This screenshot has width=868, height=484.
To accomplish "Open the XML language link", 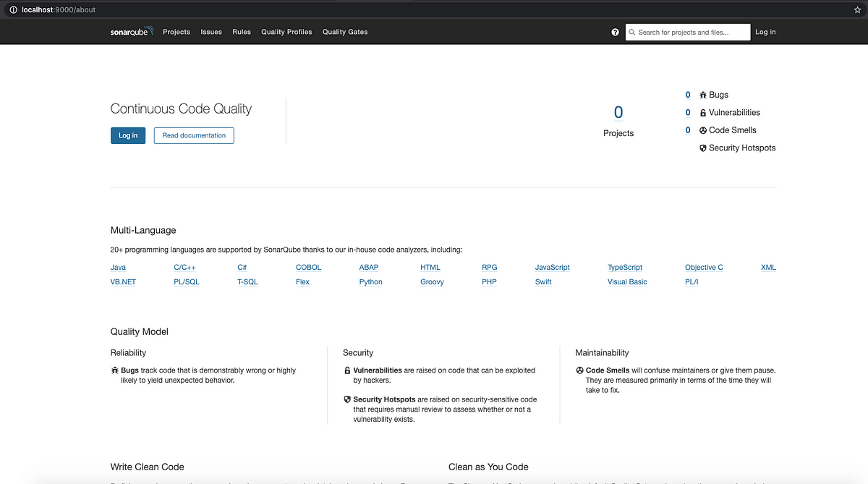I will tap(768, 268).
